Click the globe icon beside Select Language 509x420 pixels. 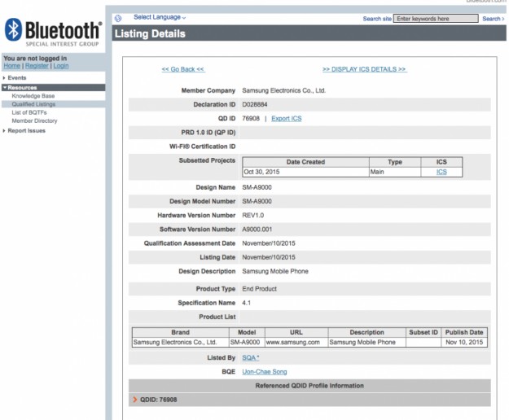coord(118,18)
